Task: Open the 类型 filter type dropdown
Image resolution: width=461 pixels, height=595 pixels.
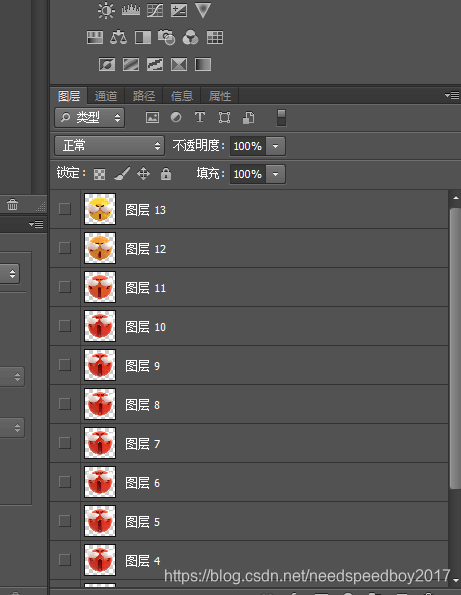Action: pyautogui.click(x=90, y=118)
